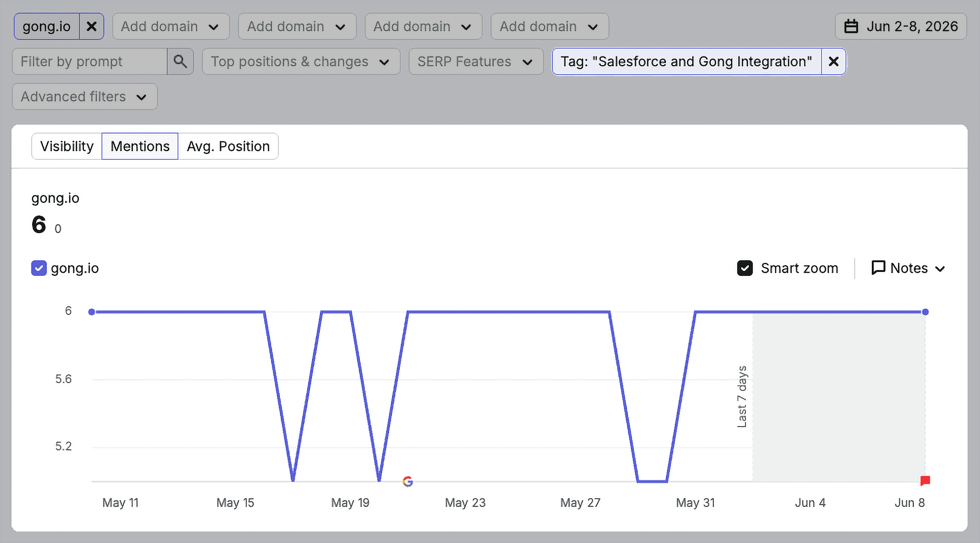Open the Notes dropdown

point(908,268)
